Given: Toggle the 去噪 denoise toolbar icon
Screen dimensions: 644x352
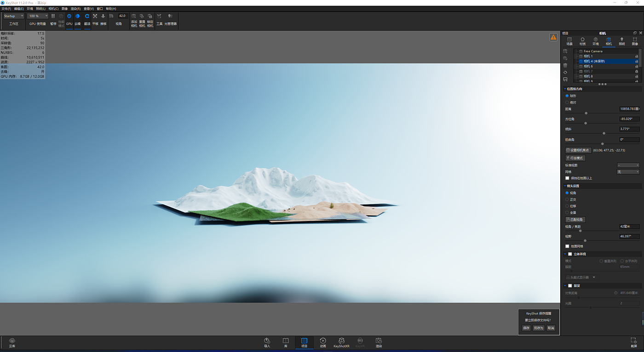Looking at the screenshot, I should coord(77,17).
